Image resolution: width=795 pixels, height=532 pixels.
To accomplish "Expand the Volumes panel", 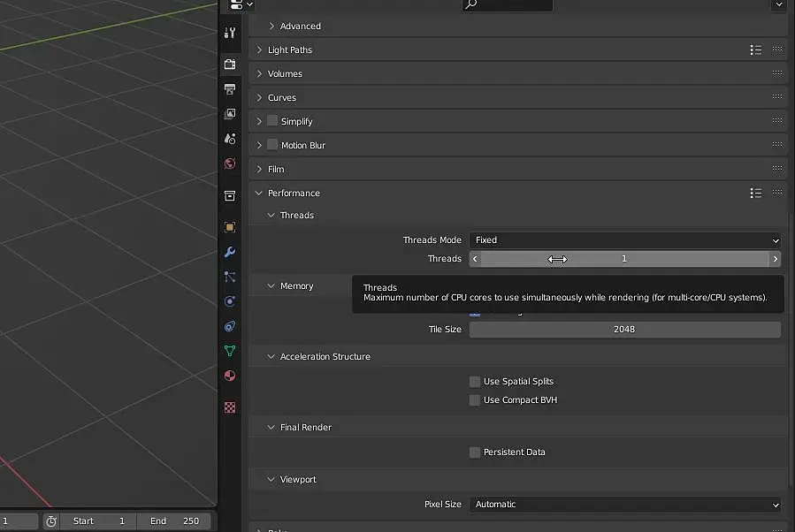I will (260, 73).
